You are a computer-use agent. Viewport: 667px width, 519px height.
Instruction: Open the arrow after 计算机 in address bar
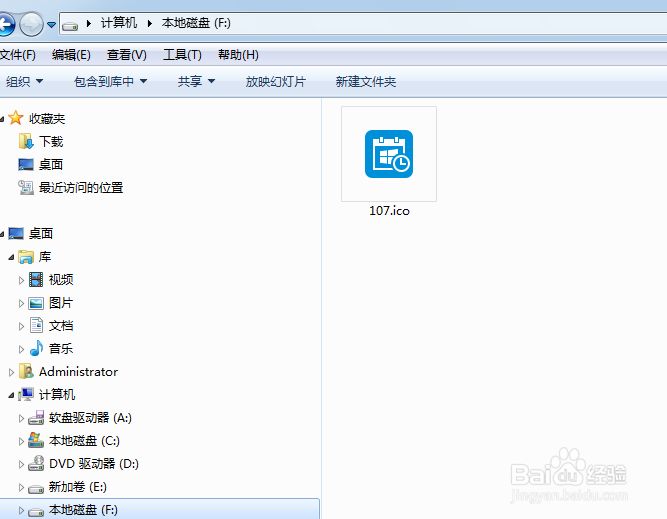149,23
